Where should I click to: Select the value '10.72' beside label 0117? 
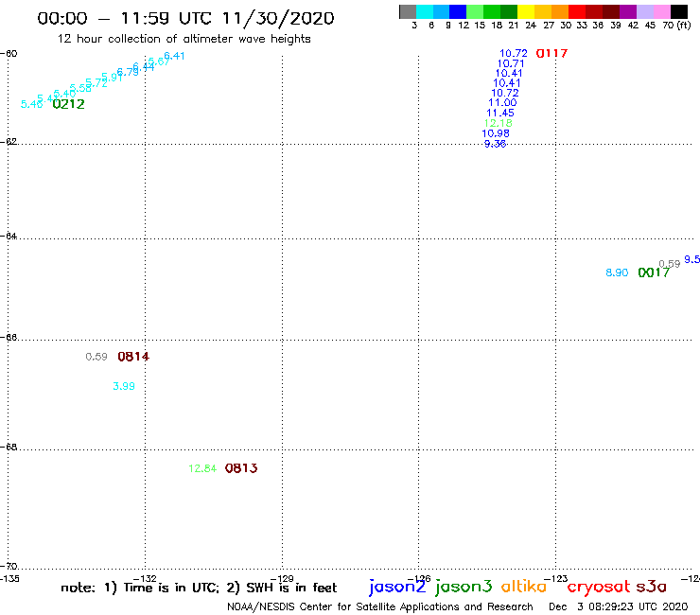[514, 54]
